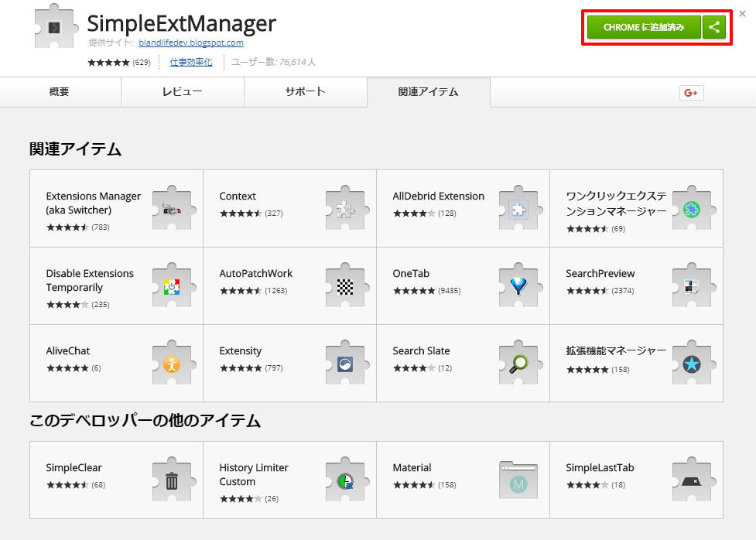The image size is (756, 540).
Task: Open the SimpleClear extension title
Action: [74, 468]
